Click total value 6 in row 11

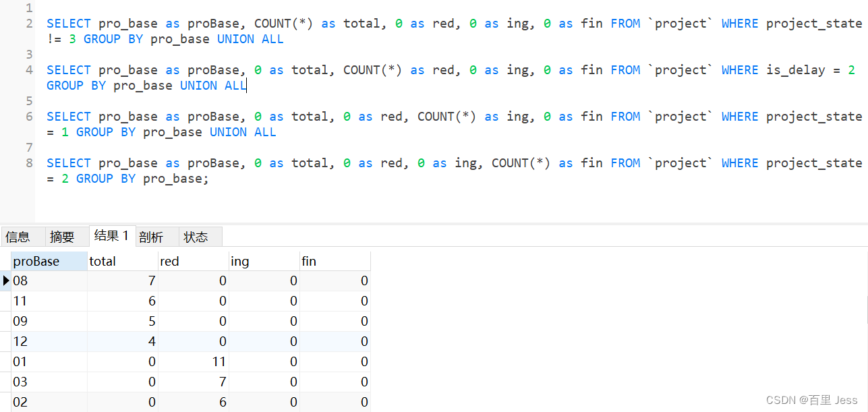[x=123, y=301]
